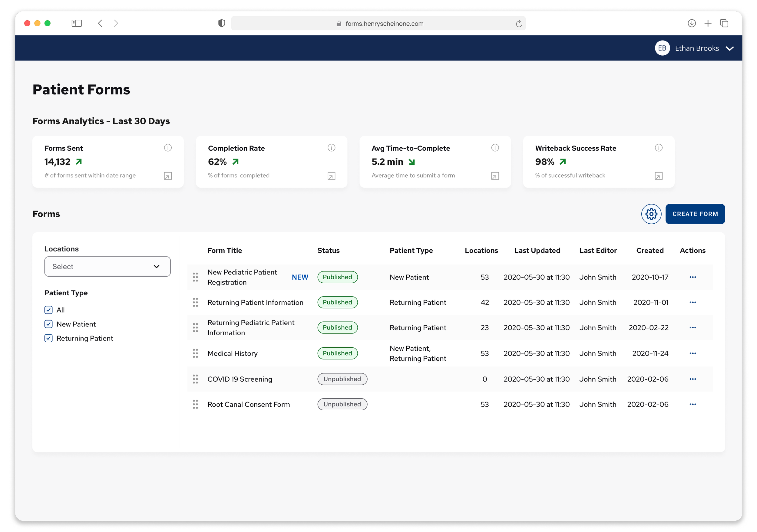Click the Form Title column header

point(225,251)
